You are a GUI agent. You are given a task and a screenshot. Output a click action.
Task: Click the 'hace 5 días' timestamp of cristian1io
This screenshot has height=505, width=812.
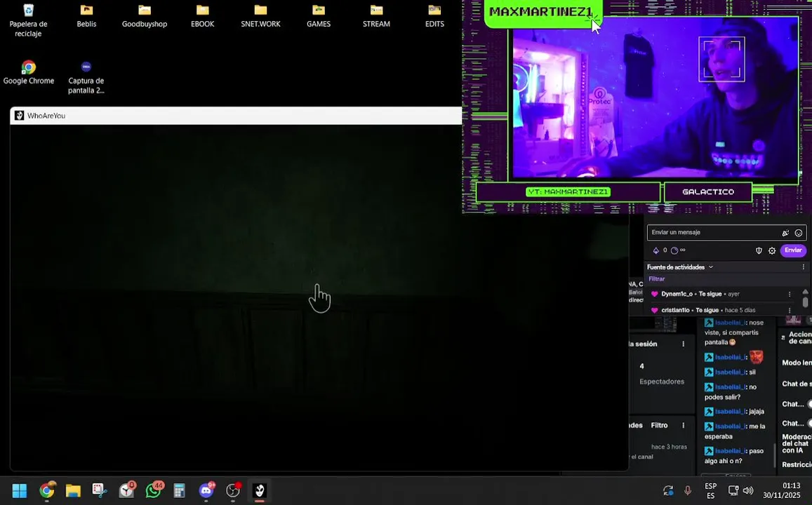pos(740,310)
